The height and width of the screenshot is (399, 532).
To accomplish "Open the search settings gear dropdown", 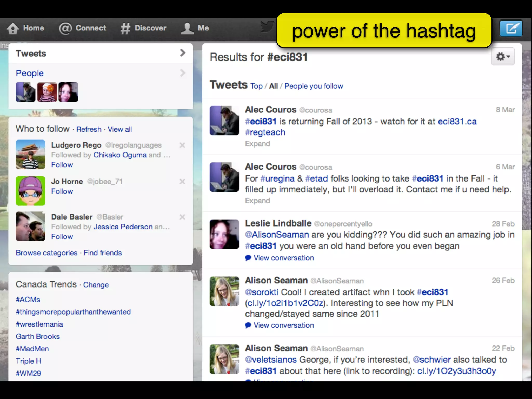I will tap(503, 56).
